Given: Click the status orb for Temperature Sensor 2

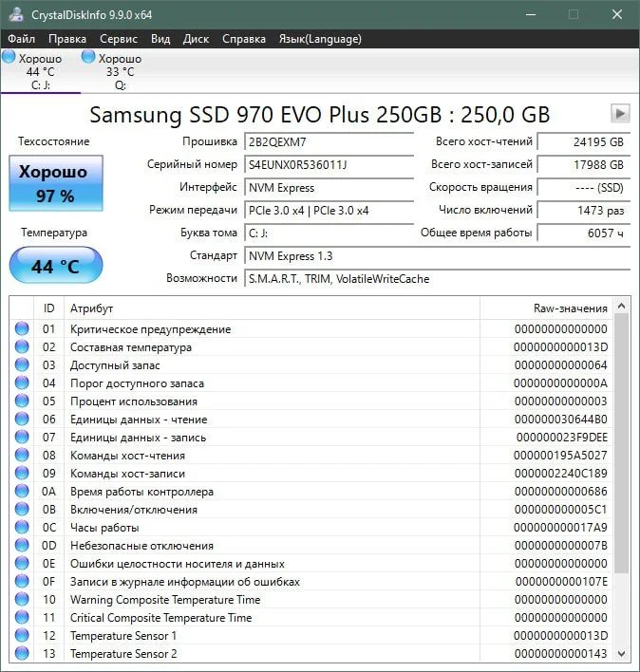Looking at the screenshot, I should pyautogui.click(x=22, y=653).
